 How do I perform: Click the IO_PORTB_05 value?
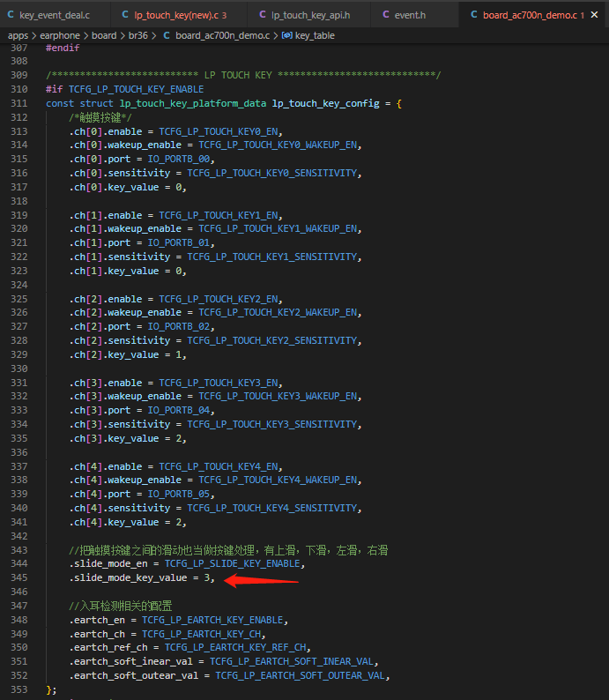(179, 495)
